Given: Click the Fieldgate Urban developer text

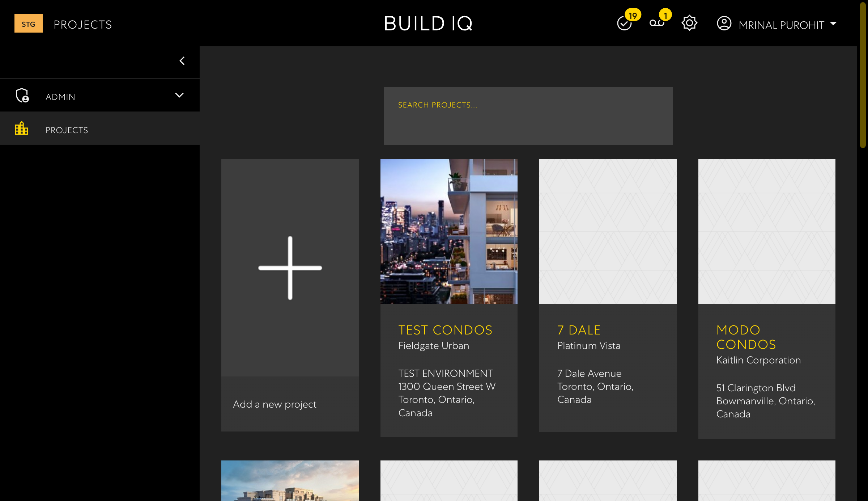Looking at the screenshot, I should coord(434,345).
